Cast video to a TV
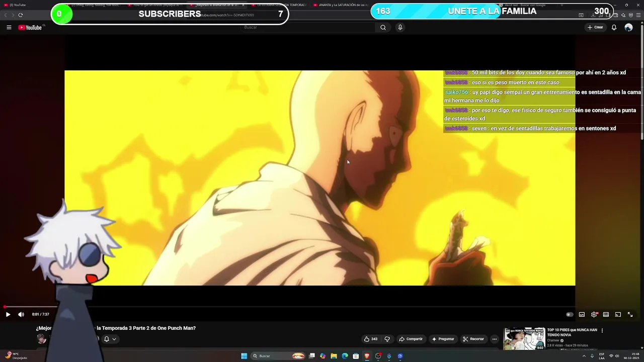 coord(618,315)
